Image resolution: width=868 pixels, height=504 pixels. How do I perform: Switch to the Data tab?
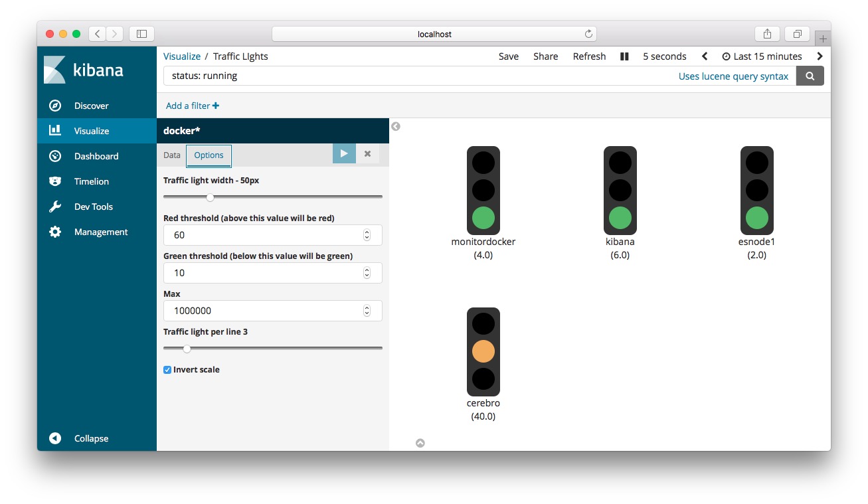coord(172,155)
